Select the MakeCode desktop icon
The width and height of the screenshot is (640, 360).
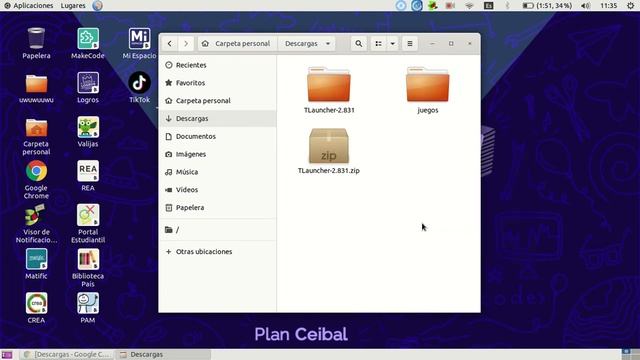88,43
